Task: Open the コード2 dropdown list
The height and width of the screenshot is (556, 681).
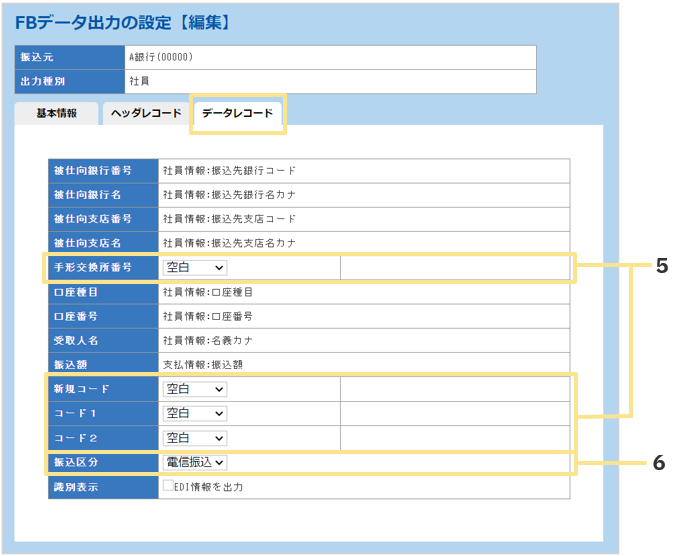Action: [x=195, y=438]
